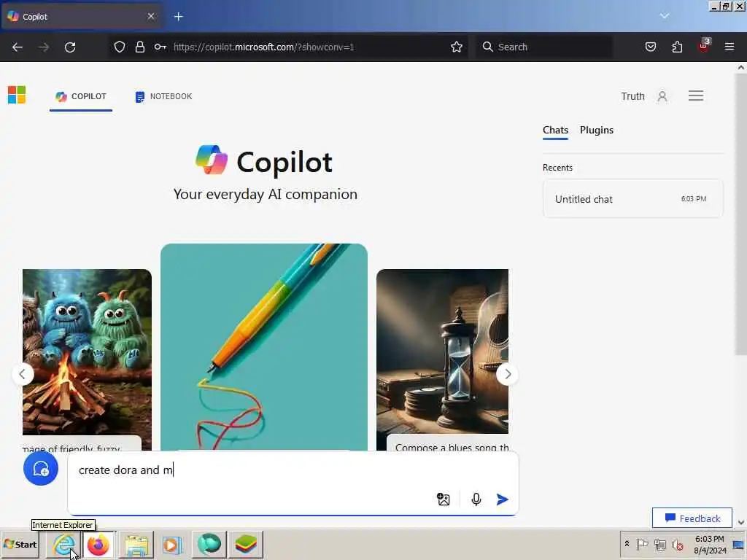Start a new topic with blue button

click(41, 469)
